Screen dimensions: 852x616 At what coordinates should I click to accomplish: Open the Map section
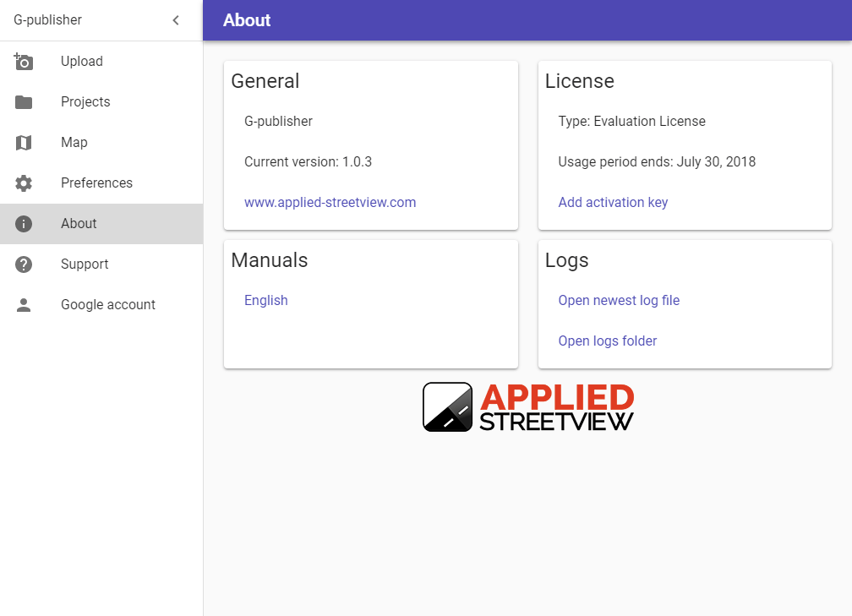pyautogui.click(x=101, y=143)
